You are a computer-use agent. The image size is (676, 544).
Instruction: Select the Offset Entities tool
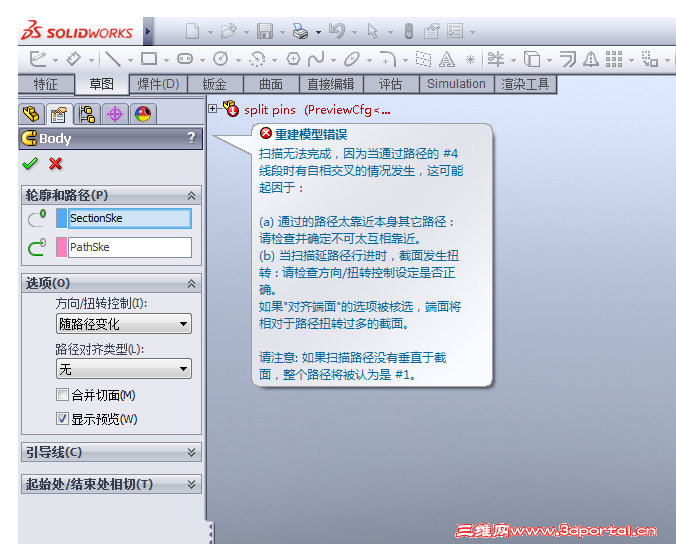[568, 59]
